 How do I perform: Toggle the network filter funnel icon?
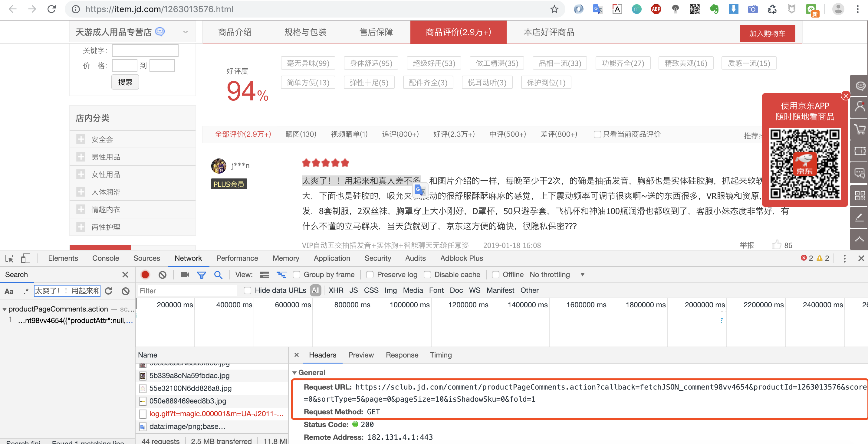tap(201, 274)
